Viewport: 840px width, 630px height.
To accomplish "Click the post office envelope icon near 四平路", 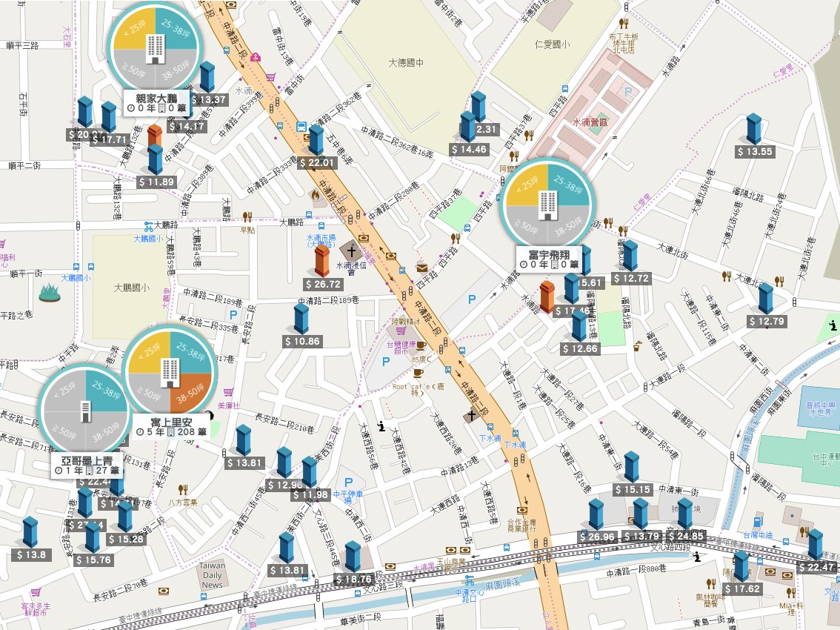I will (x=421, y=267).
